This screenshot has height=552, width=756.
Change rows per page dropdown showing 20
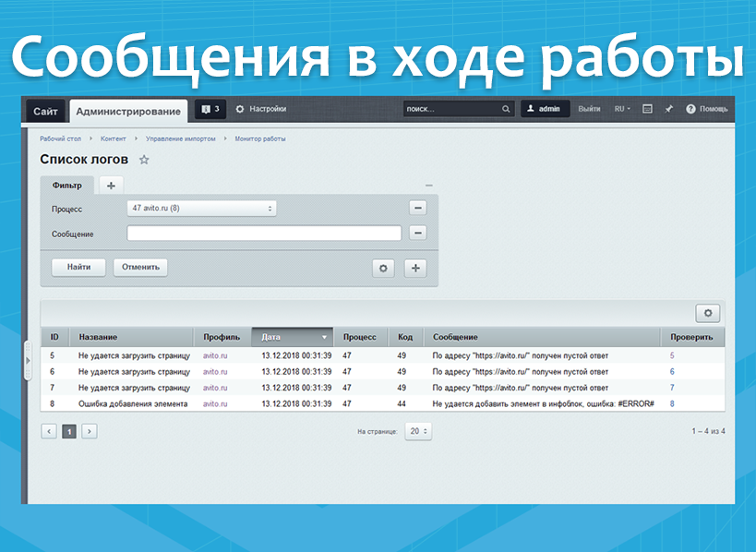418,431
